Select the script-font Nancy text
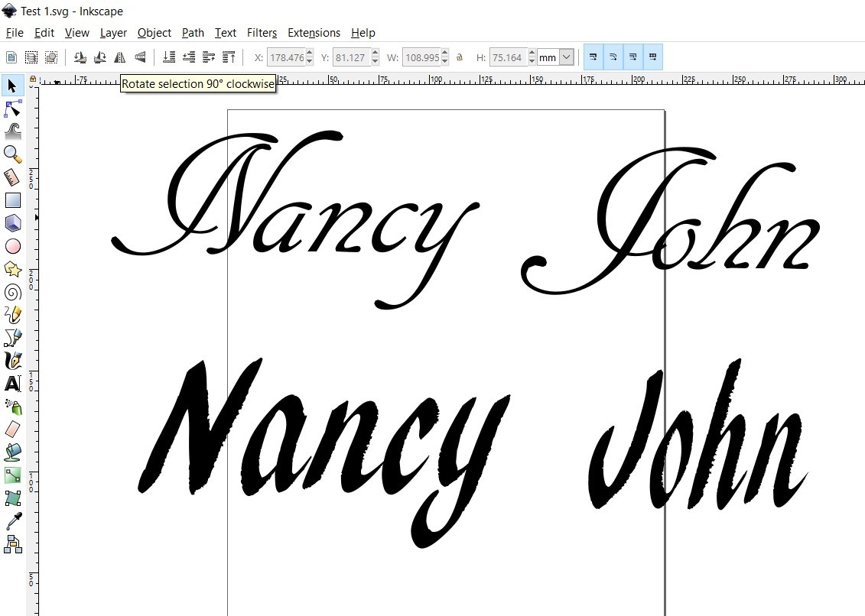The width and height of the screenshot is (865, 616). pyautogui.click(x=295, y=219)
